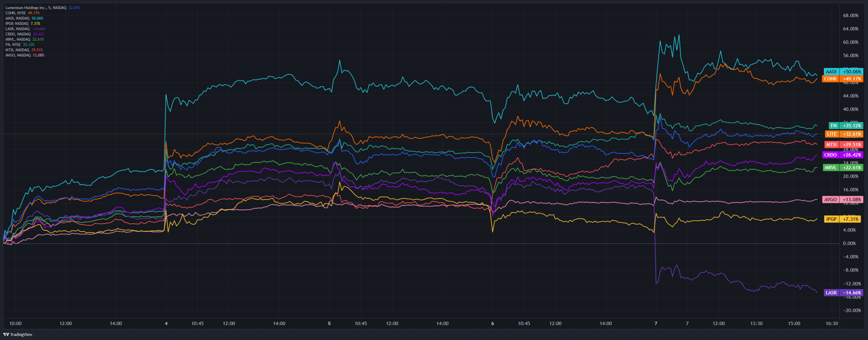Click the TradingView logo
This screenshot has height=340, width=868.
18,335
